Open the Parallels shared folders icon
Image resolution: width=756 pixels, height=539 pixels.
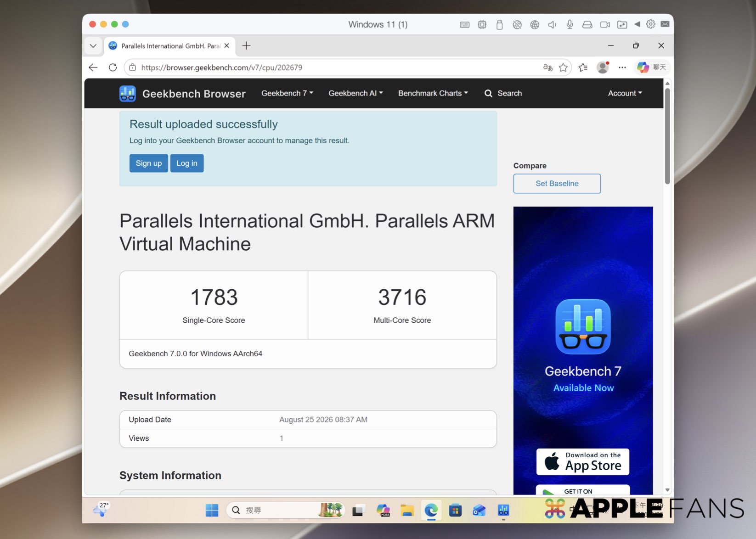(622, 24)
